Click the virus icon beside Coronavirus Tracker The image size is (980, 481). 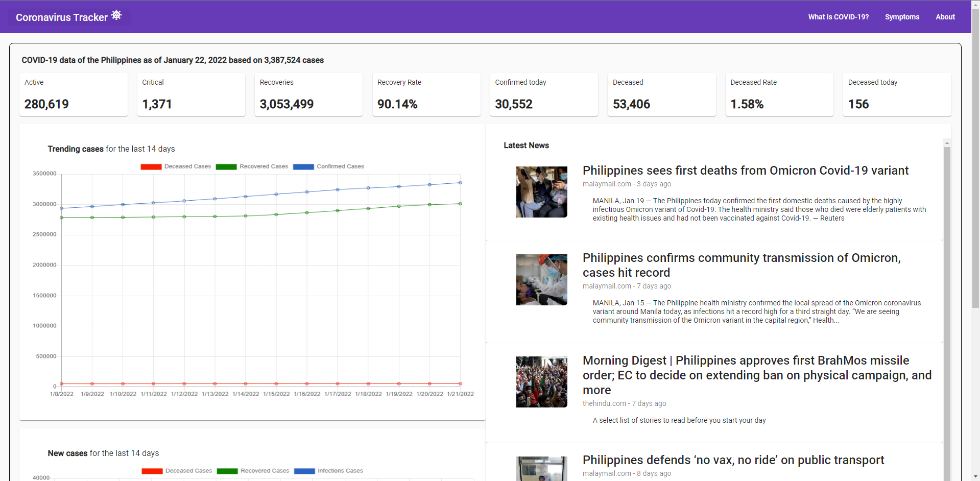pyautogui.click(x=116, y=15)
